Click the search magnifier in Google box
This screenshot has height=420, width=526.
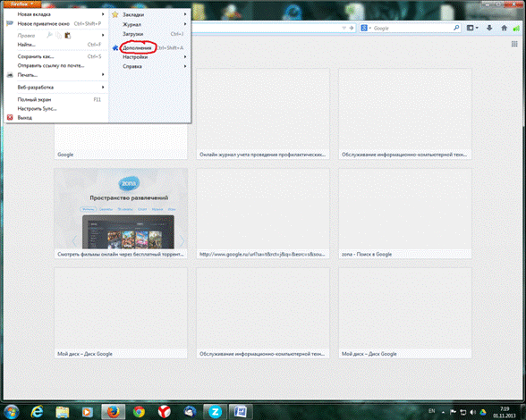[456, 28]
